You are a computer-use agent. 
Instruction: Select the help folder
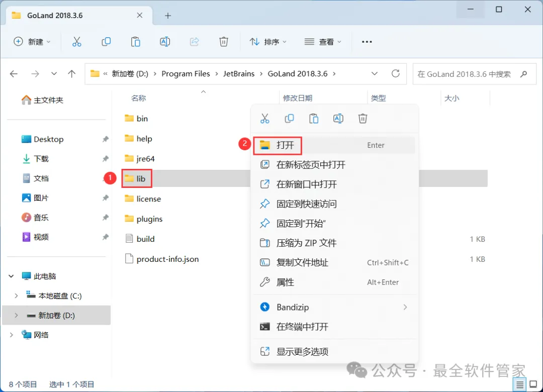click(138, 139)
